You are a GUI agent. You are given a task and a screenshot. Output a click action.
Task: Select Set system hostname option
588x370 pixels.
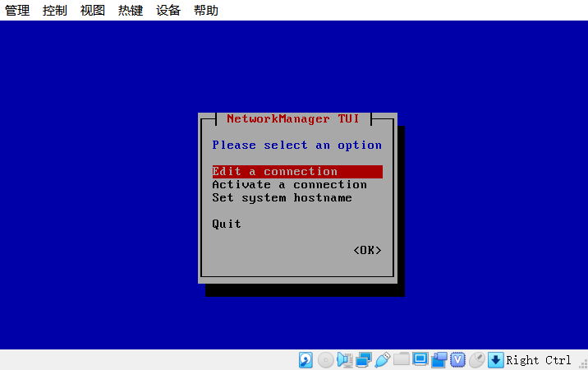[x=282, y=197]
